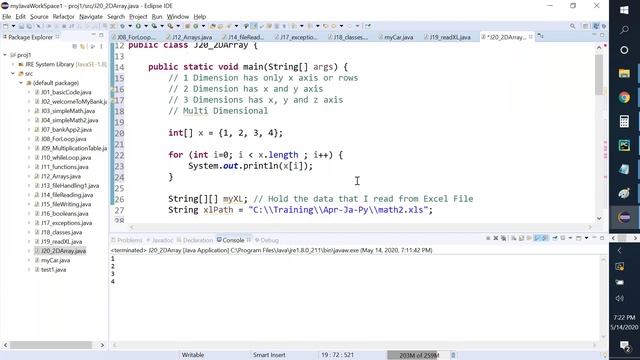Click the volume speaker tray icon
Screen dimensions: 640x360
620,298
